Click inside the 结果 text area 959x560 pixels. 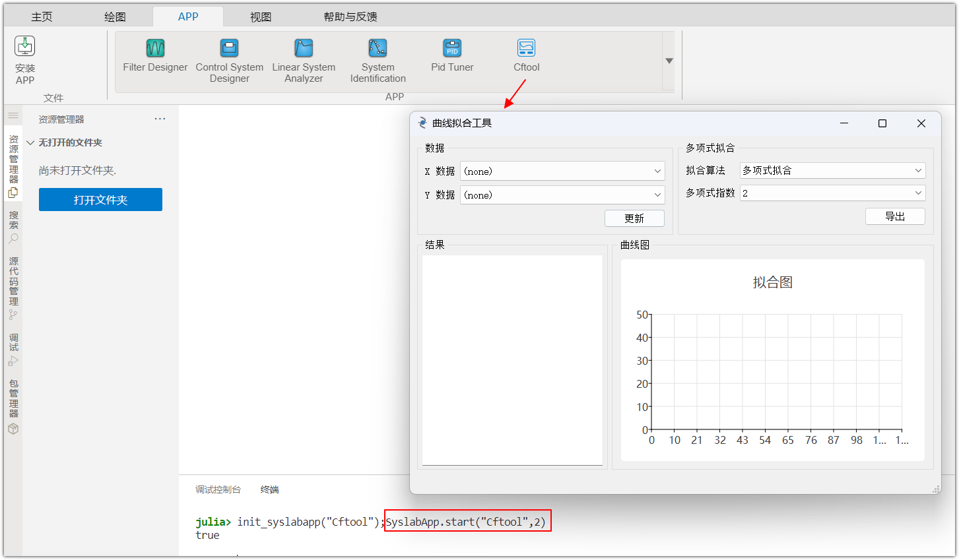click(x=512, y=360)
